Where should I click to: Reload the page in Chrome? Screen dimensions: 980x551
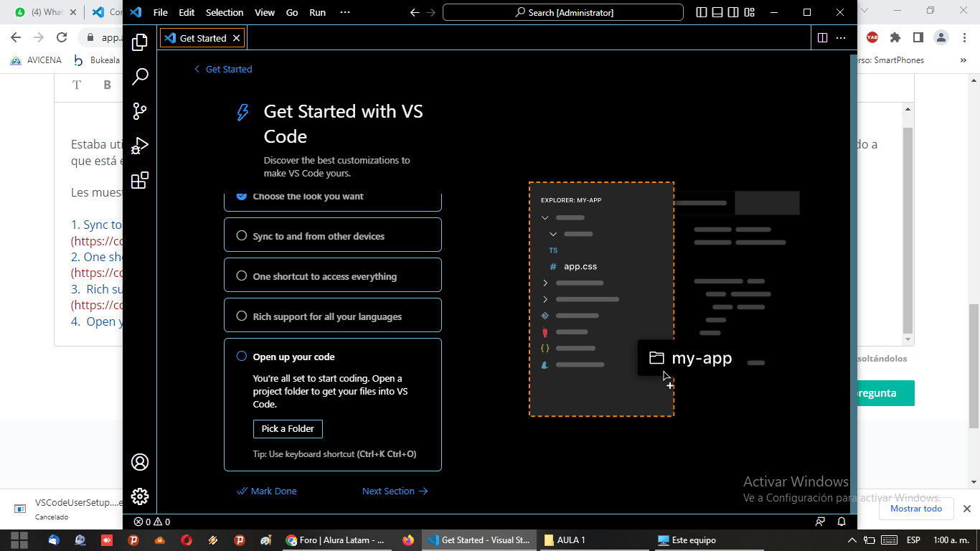[62, 37]
